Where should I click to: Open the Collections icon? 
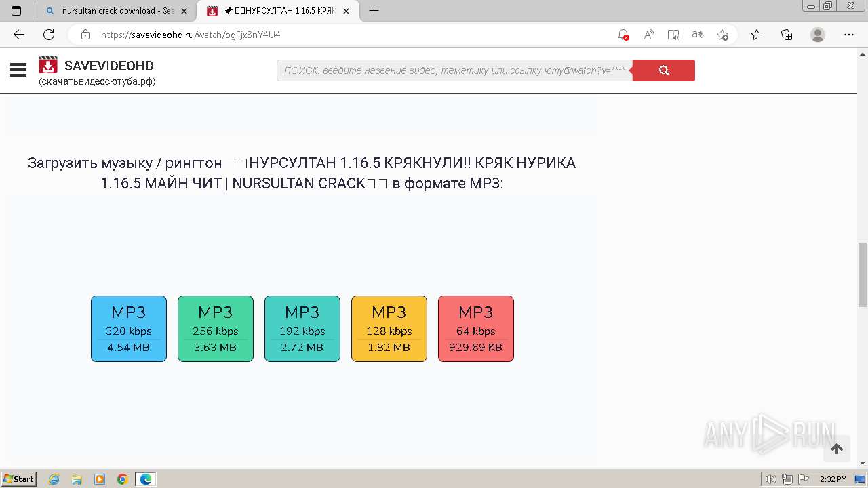click(x=787, y=35)
